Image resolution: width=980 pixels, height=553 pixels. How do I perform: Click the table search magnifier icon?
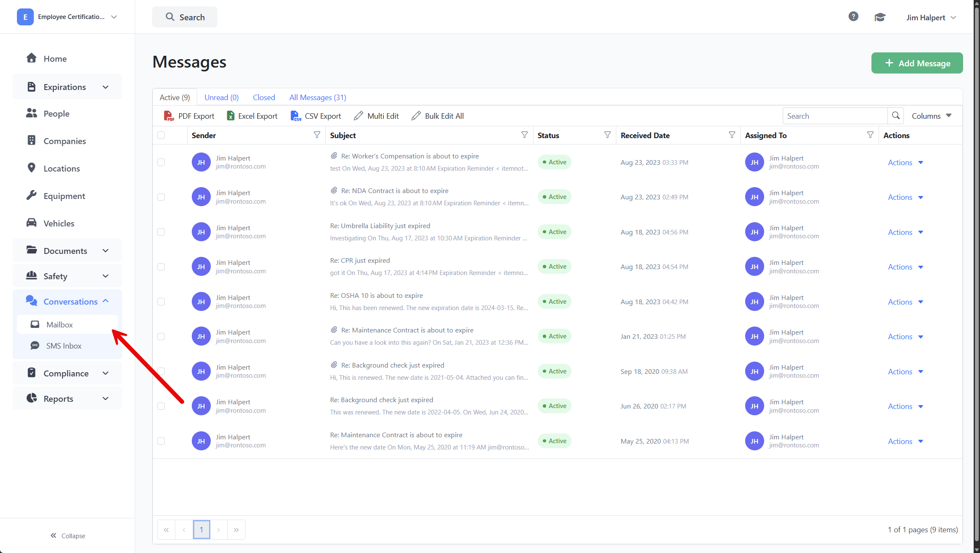(x=896, y=116)
